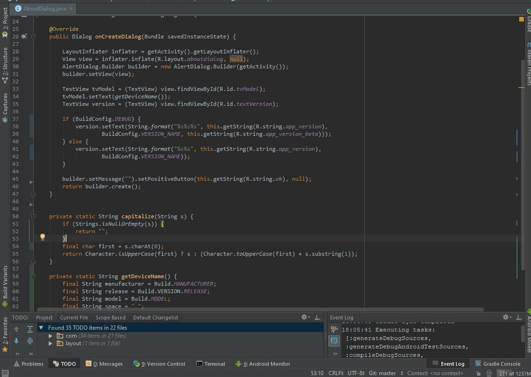The width and height of the screenshot is (531, 377).
Task: Open the Captures tool window sidebar
Action: pos(5,108)
